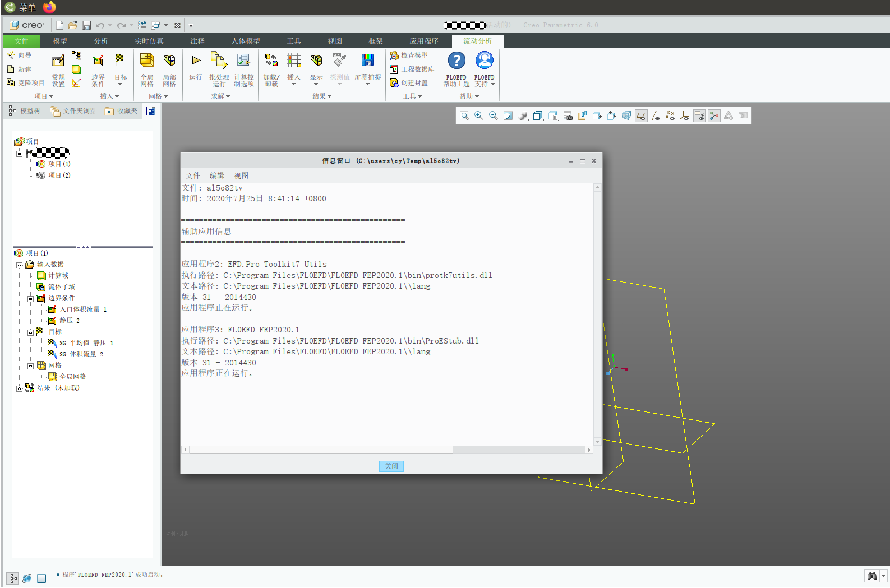This screenshot has height=588, width=890.
Task: Collapse the 边界条件 tree node
Action: pyautogui.click(x=30, y=299)
